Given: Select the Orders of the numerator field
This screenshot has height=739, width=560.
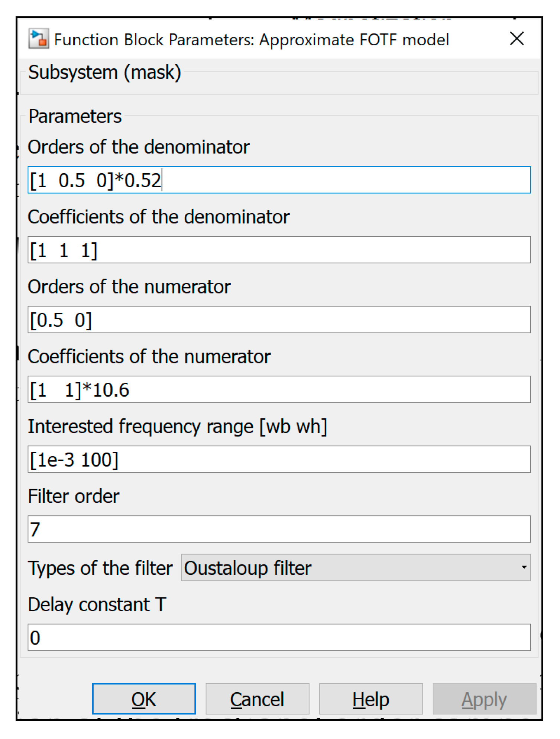Looking at the screenshot, I should click(279, 320).
